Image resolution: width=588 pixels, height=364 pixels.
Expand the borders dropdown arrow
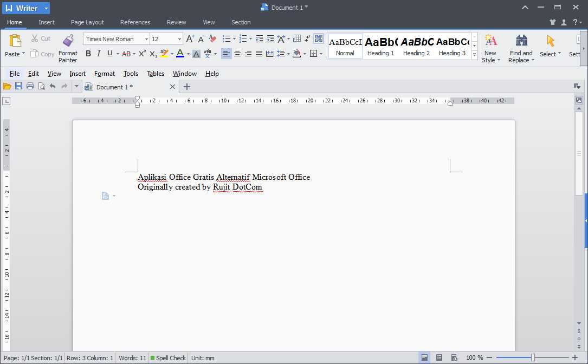[321, 54]
